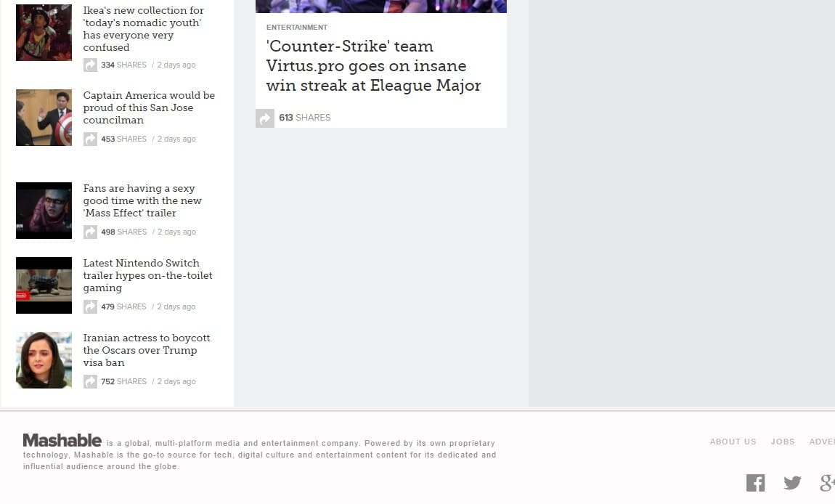
Task: Open Nintendo Switch trailer thumbnail
Action: (x=44, y=285)
